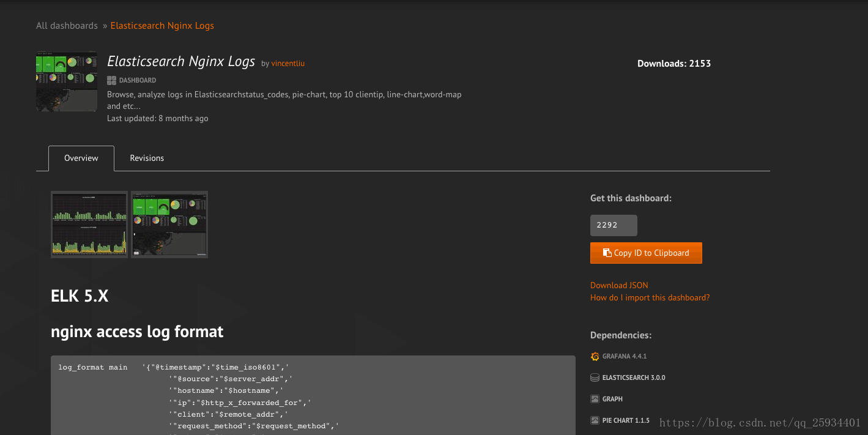
Task: Click the clipboard icon inside the orange button
Action: 607,253
